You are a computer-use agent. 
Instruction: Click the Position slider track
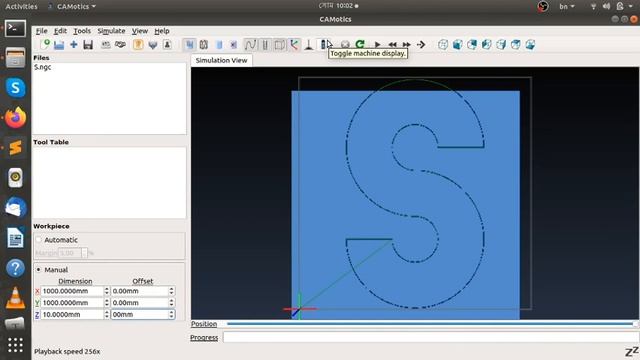coord(432,324)
